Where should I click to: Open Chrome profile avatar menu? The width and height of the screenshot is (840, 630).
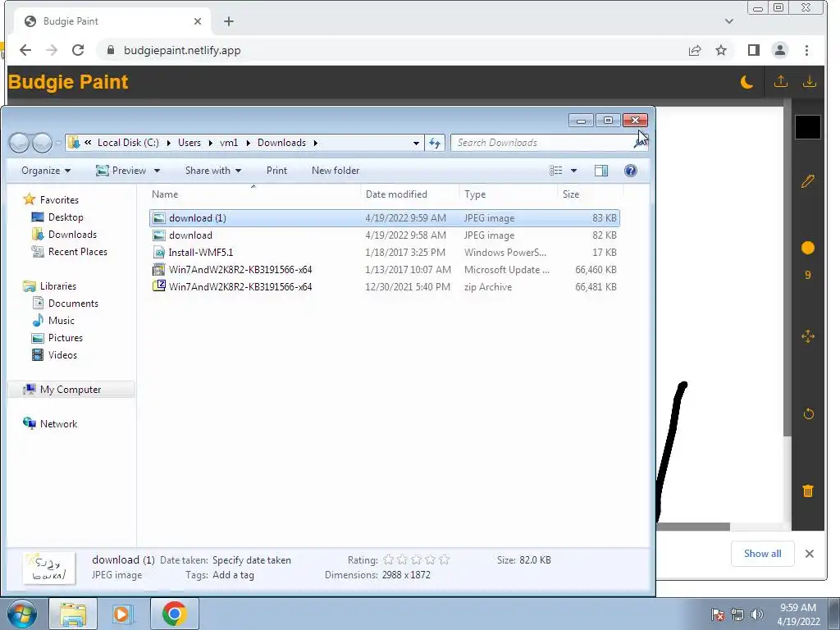[x=780, y=50]
